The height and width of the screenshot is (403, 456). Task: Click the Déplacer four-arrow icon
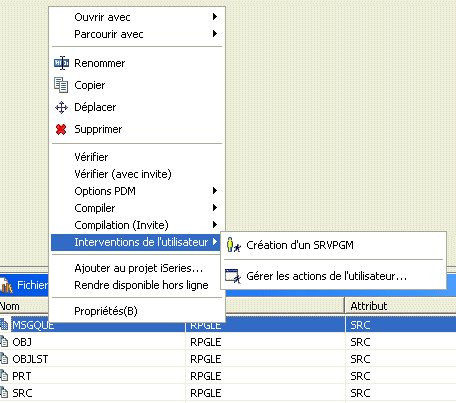[61, 107]
